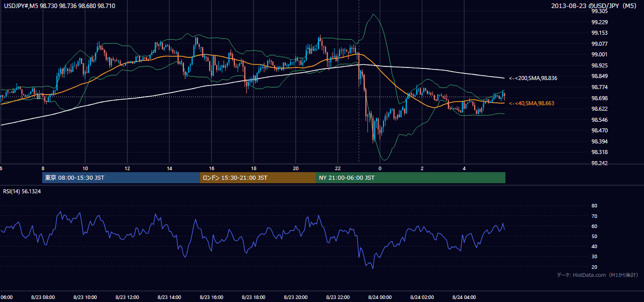
Task: Click the 8/23 20:00 time axis label
Action: pos(296,297)
